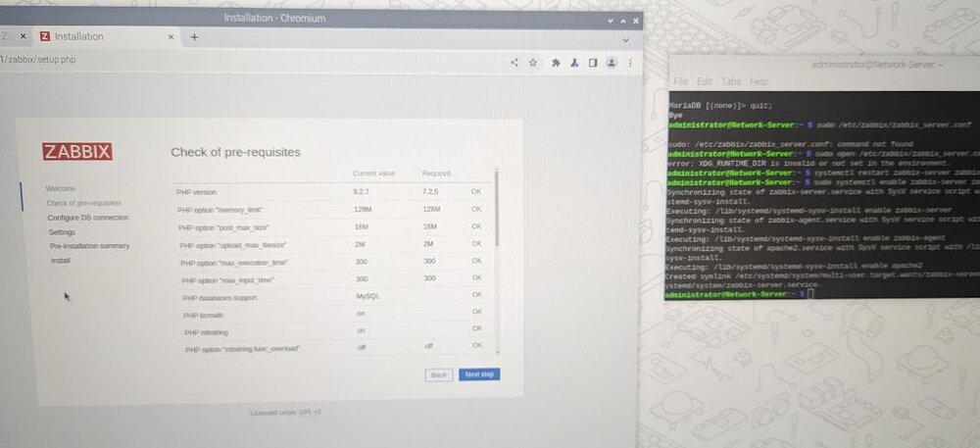Click PHP option "upload_max_filesize" row label
The width and height of the screenshot is (980, 448).
(x=233, y=245)
